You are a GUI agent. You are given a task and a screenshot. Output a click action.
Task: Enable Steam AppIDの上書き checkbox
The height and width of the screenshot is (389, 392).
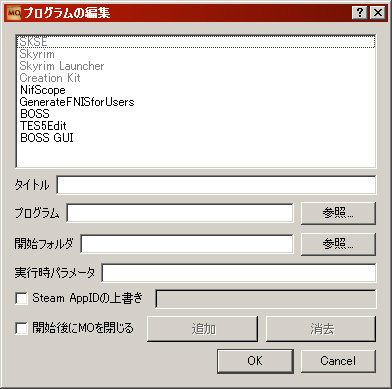click(x=22, y=298)
